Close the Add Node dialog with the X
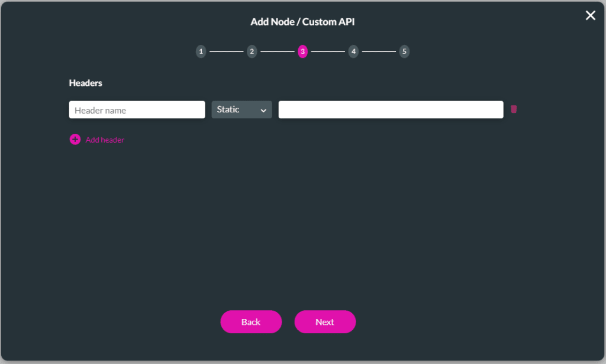The height and width of the screenshot is (364, 606). (590, 15)
